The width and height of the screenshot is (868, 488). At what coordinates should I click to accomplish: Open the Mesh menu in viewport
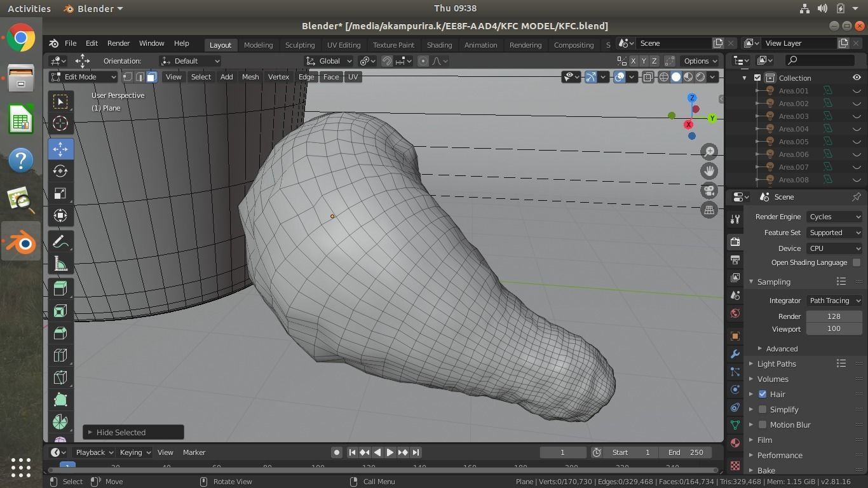point(250,77)
